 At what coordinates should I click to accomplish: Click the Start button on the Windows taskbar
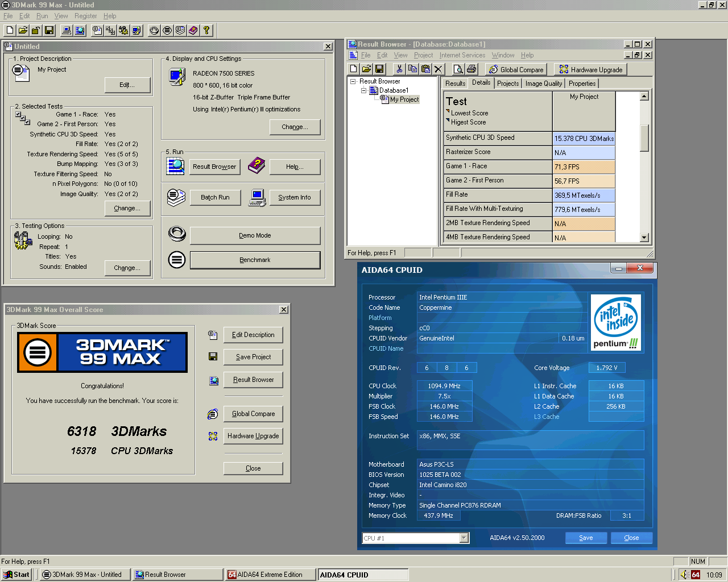pyautogui.click(x=16, y=575)
